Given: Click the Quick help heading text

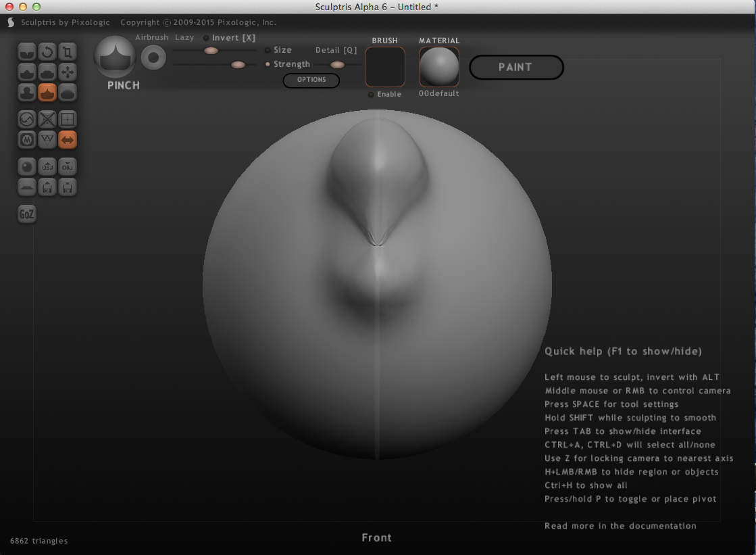Looking at the screenshot, I should [623, 352].
